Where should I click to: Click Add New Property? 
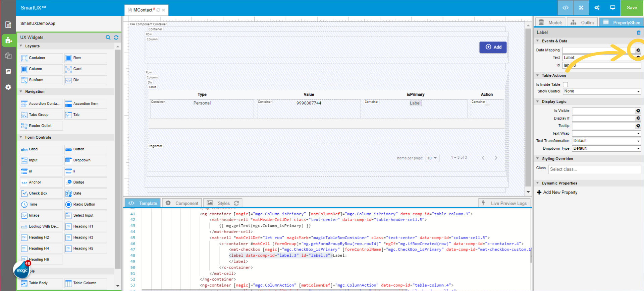[557, 193]
